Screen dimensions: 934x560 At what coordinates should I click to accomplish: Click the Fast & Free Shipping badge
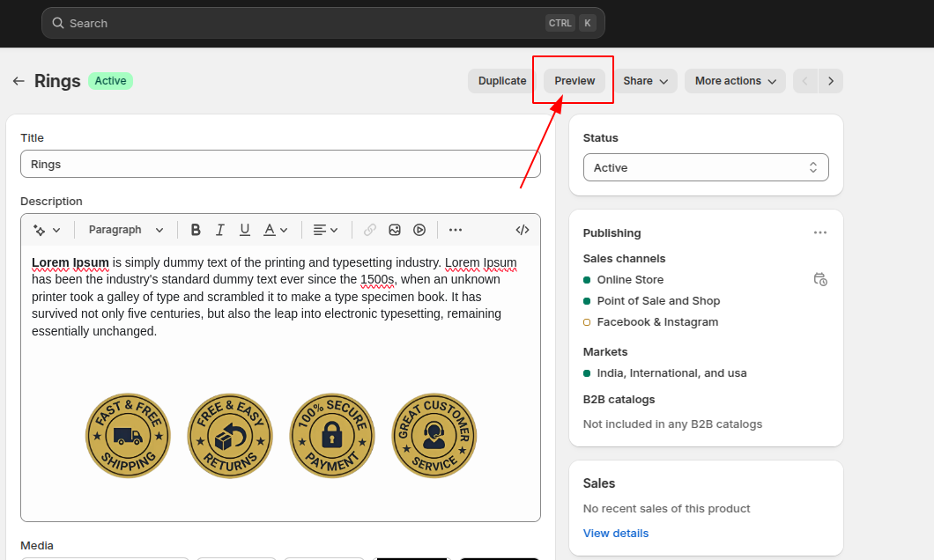[x=128, y=436]
